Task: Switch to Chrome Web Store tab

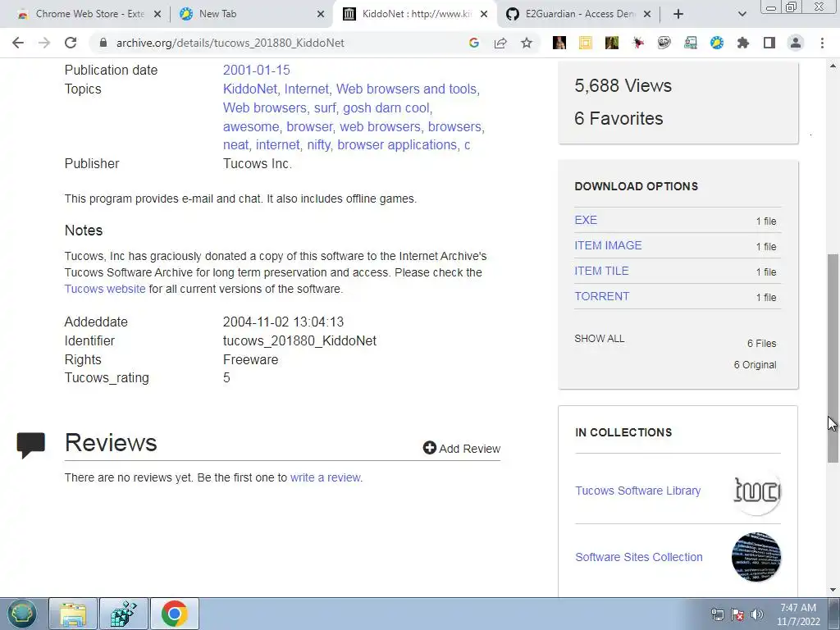Action: tap(89, 14)
